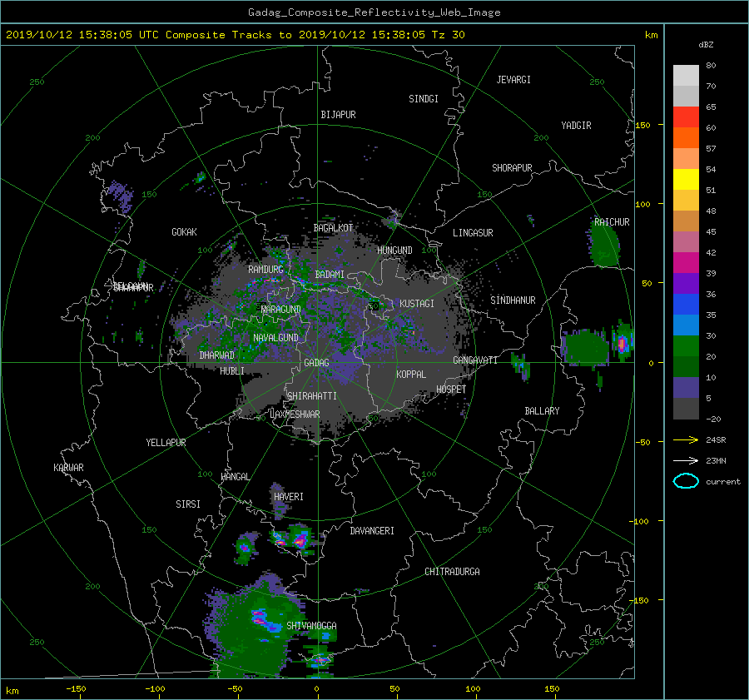The width and height of the screenshot is (749, 700).
Task: Click the 'current' legend label
Action: pos(723,482)
